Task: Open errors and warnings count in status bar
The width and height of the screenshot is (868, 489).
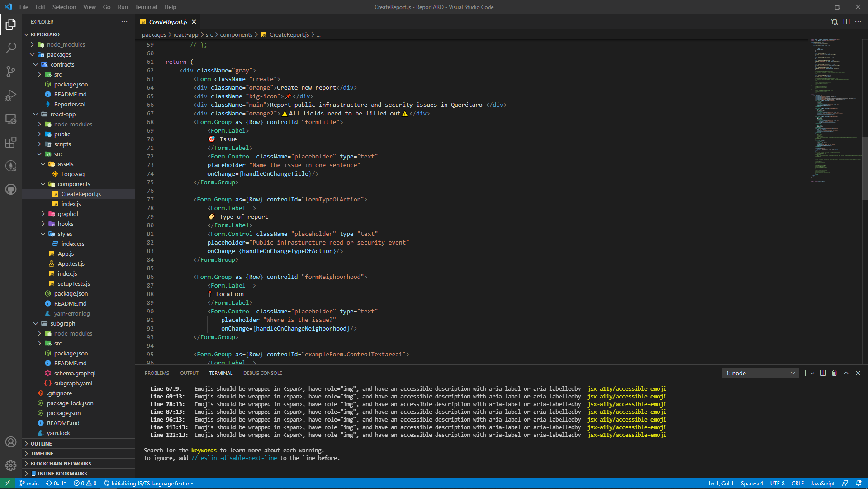Action: tap(85, 483)
